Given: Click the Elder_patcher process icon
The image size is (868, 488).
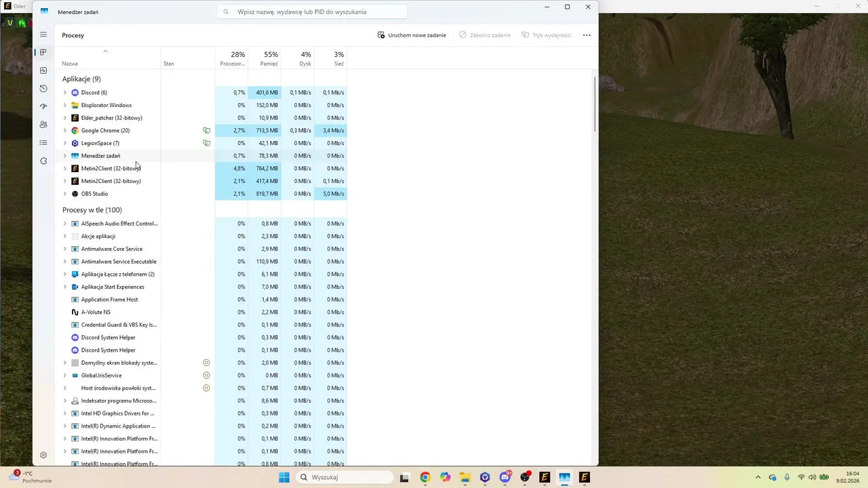Looking at the screenshot, I should (75, 118).
